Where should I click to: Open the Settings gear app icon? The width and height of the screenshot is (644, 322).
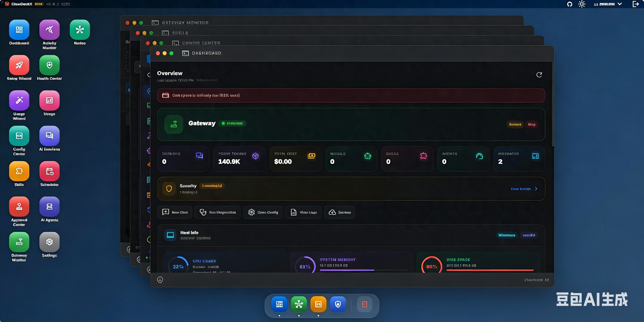tap(49, 242)
